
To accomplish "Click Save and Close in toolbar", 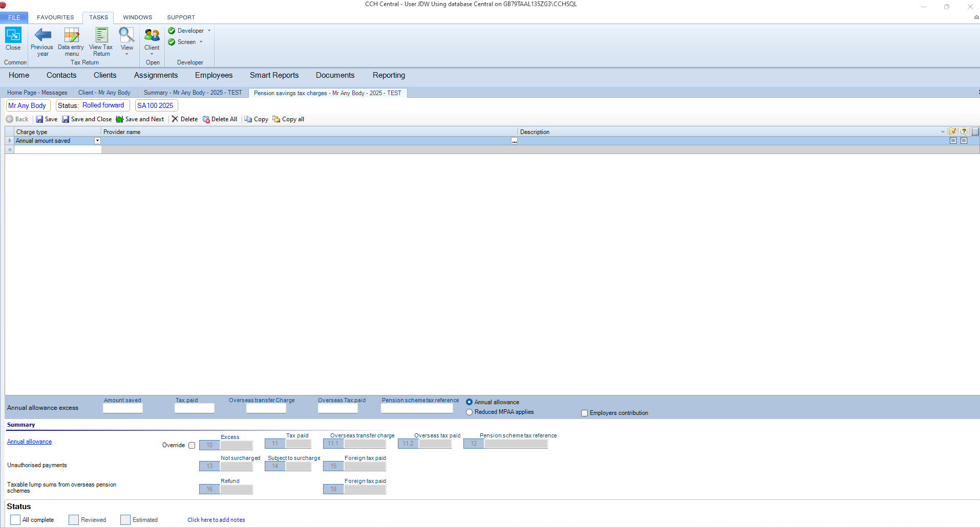I will pos(87,119).
